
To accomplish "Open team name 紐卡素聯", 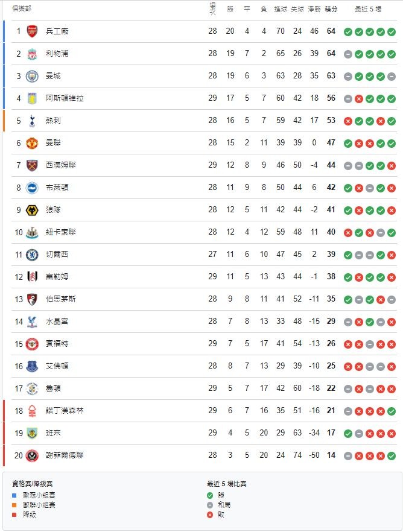I will (61, 232).
